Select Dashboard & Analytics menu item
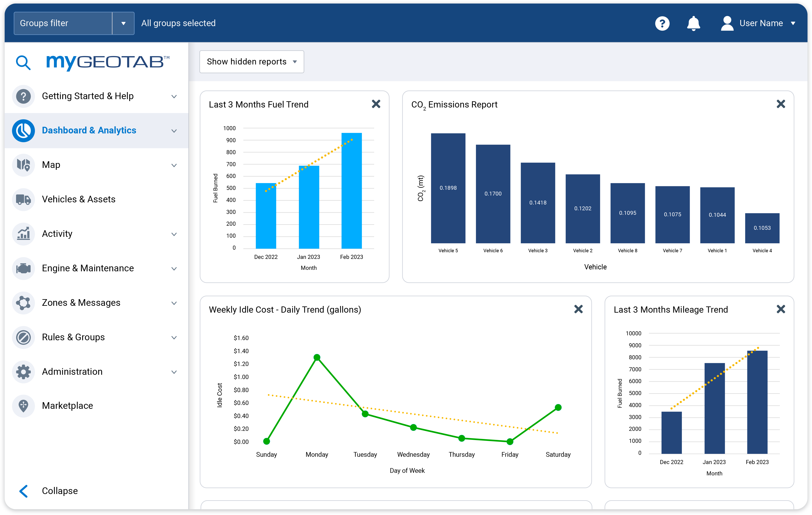The width and height of the screenshot is (812, 515). (89, 131)
